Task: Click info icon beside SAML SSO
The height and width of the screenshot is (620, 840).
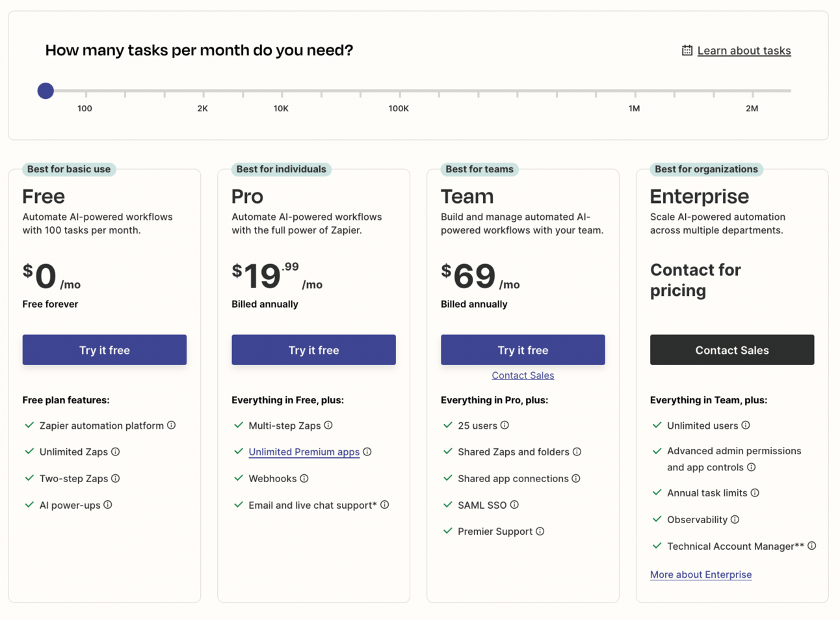Action: [x=514, y=504]
